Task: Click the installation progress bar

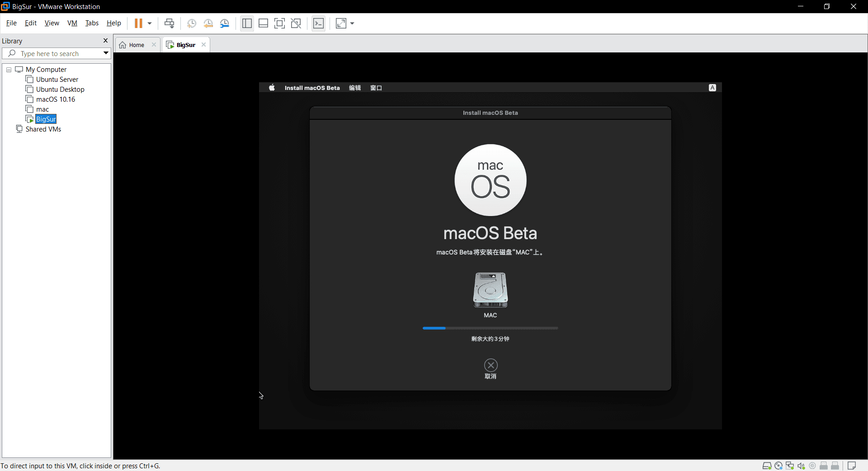Action: (x=491, y=328)
